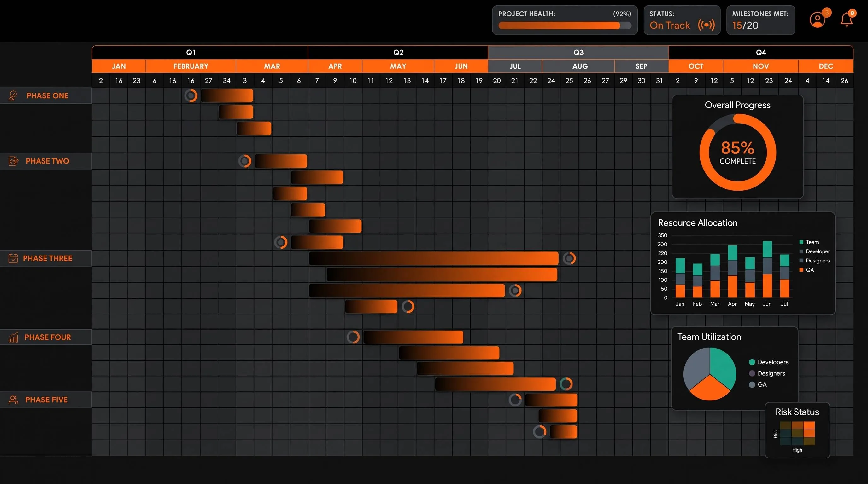Click the Developers legend dot in Team Utilization

pyautogui.click(x=752, y=362)
